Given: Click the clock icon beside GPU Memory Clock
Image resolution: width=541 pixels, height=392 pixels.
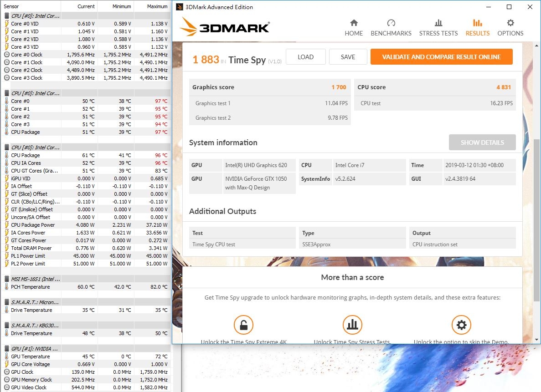Looking at the screenshot, I should pyautogui.click(x=6, y=380).
